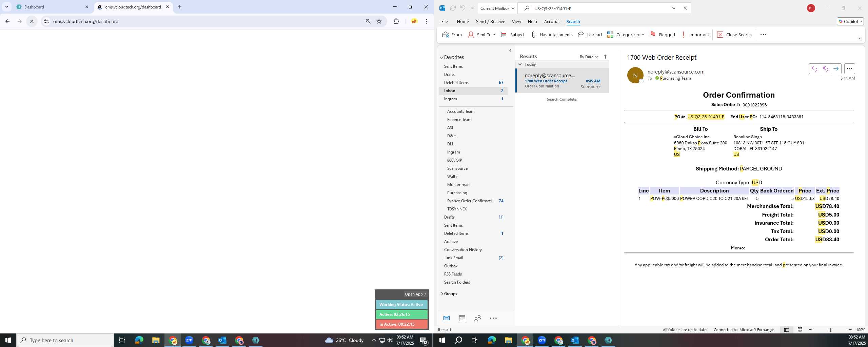This screenshot has width=868, height=347.
Task: Select the 1700 Web Order Receipt email
Action: (x=562, y=81)
